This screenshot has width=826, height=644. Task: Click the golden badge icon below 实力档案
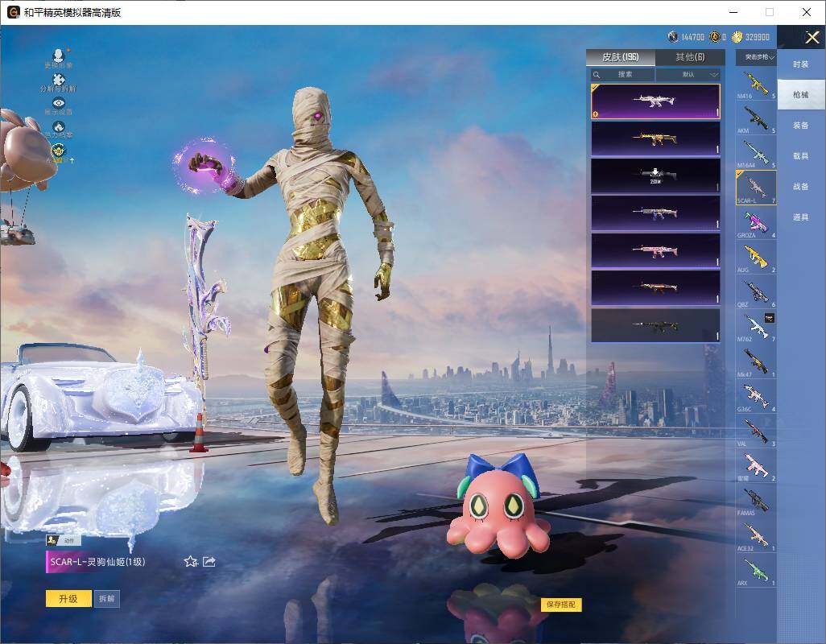(x=59, y=153)
